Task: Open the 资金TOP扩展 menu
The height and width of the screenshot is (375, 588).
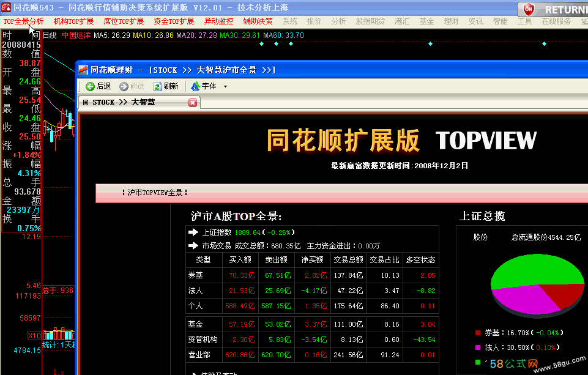Action: 174,21
